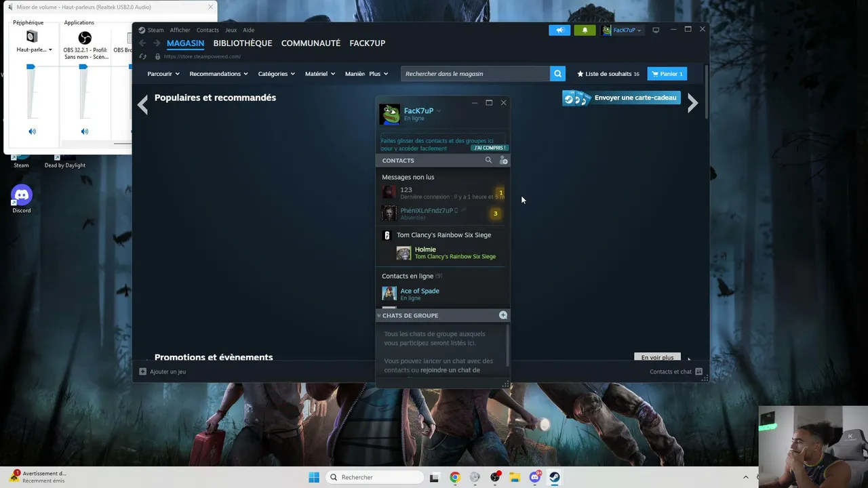Click the plus icon beside Ajouter un jeu

coord(142,371)
